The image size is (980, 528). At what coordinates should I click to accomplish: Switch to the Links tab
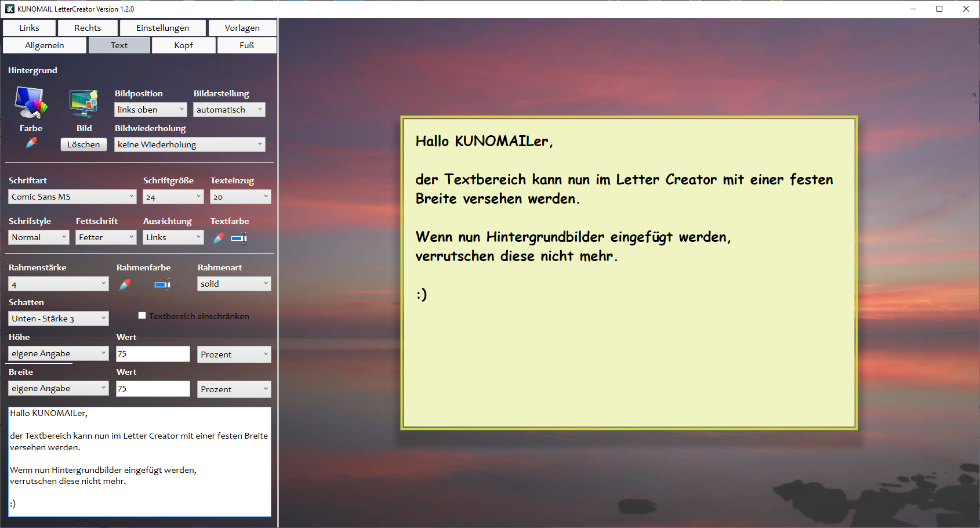click(x=29, y=28)
